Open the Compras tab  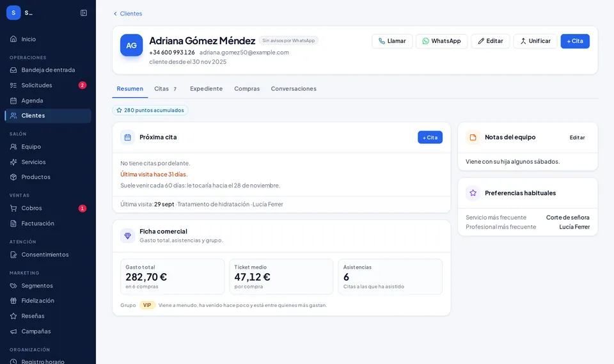click(247, 89)
